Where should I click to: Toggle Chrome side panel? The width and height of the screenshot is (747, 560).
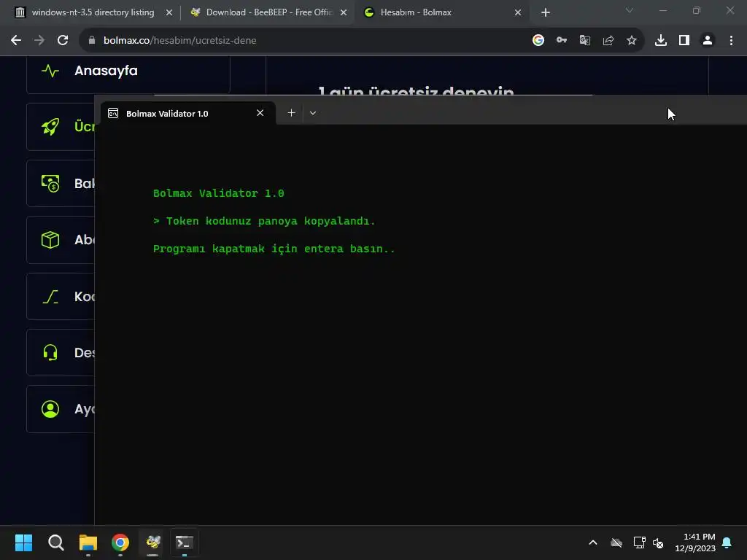tap(684, 41)
